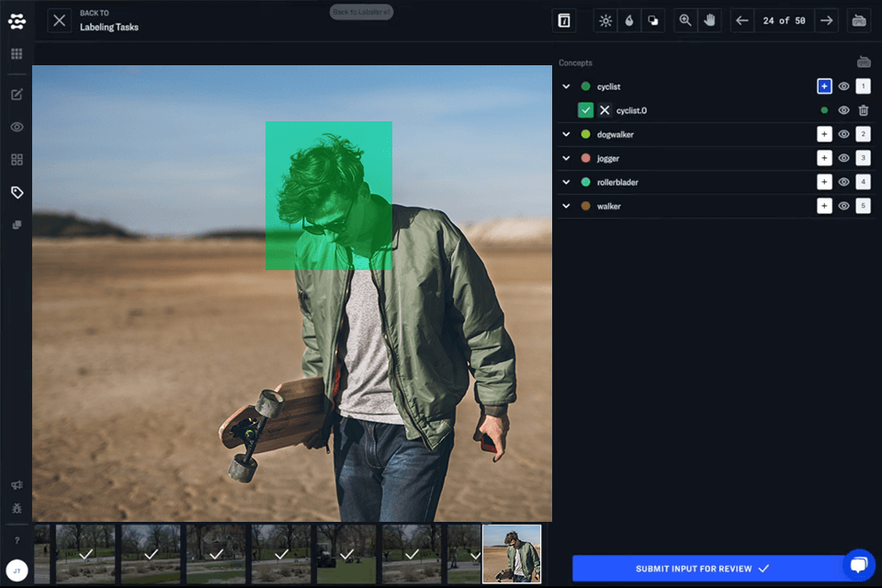Click the walker brown color dot

[x=585, y=206]
